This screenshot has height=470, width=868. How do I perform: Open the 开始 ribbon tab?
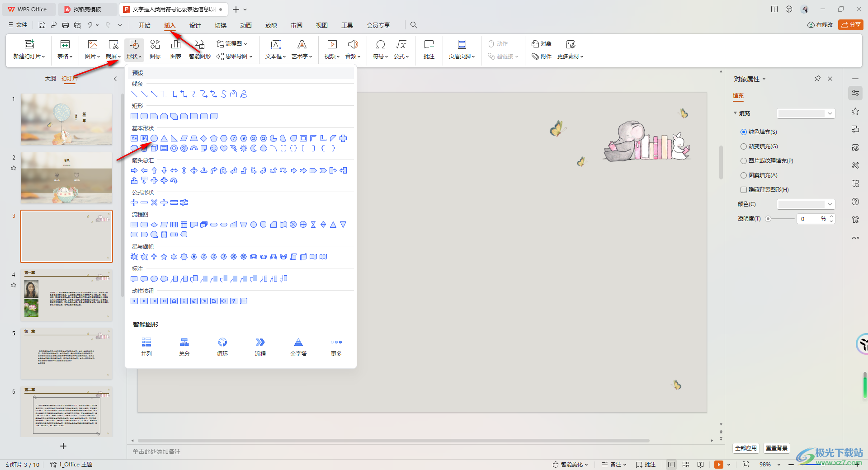[x=145, y=25]
